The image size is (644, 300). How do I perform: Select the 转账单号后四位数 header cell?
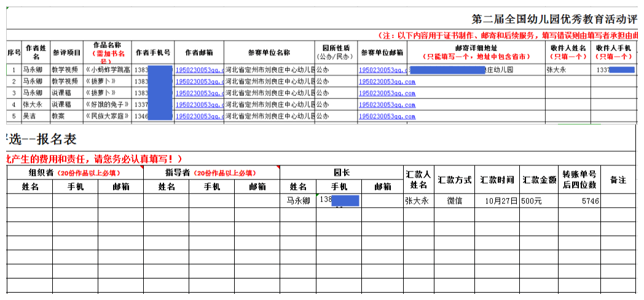click(x=579, y=180)
